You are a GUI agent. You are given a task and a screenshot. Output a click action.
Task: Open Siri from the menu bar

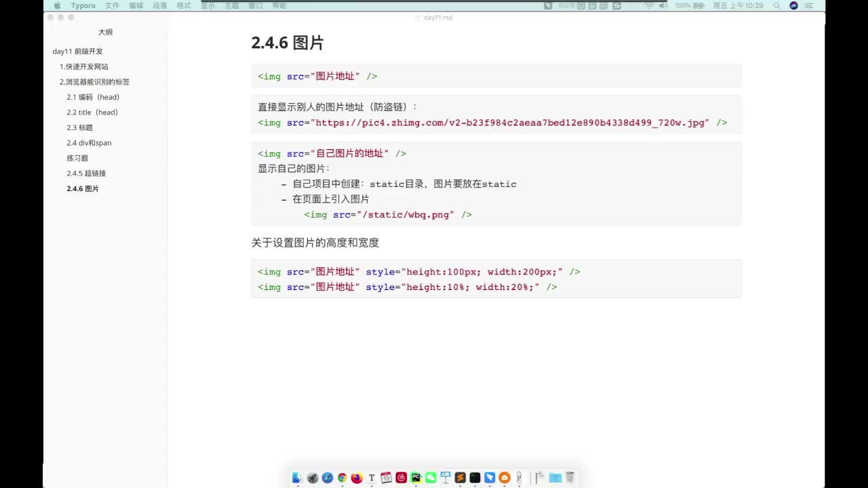click(x=793, y=5)
